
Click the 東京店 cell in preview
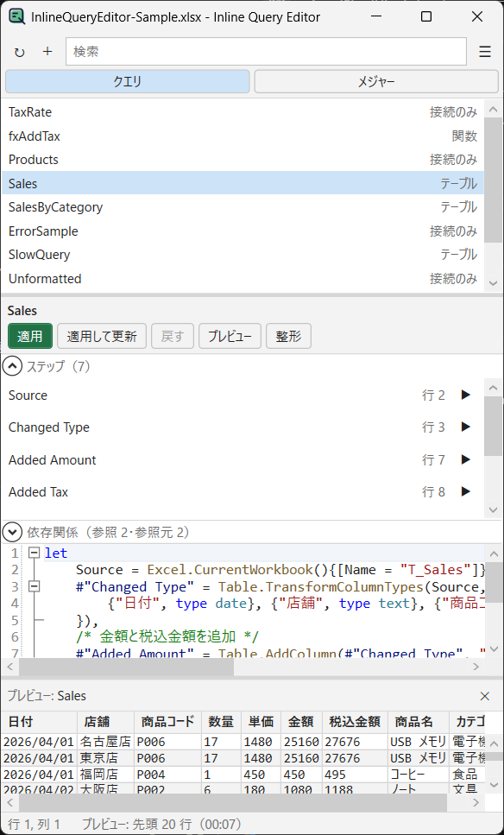point(106,758)
